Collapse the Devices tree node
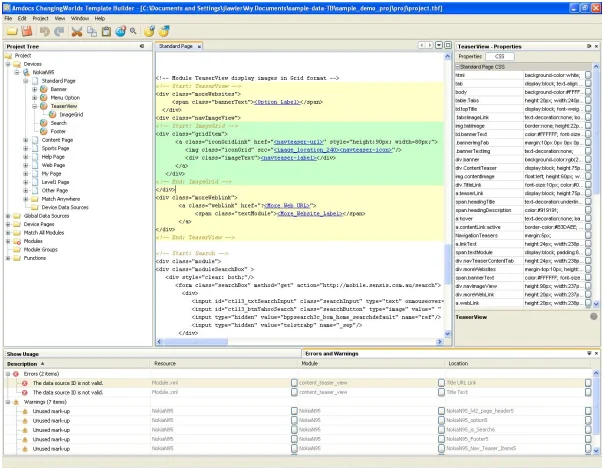 coord(8,64)
